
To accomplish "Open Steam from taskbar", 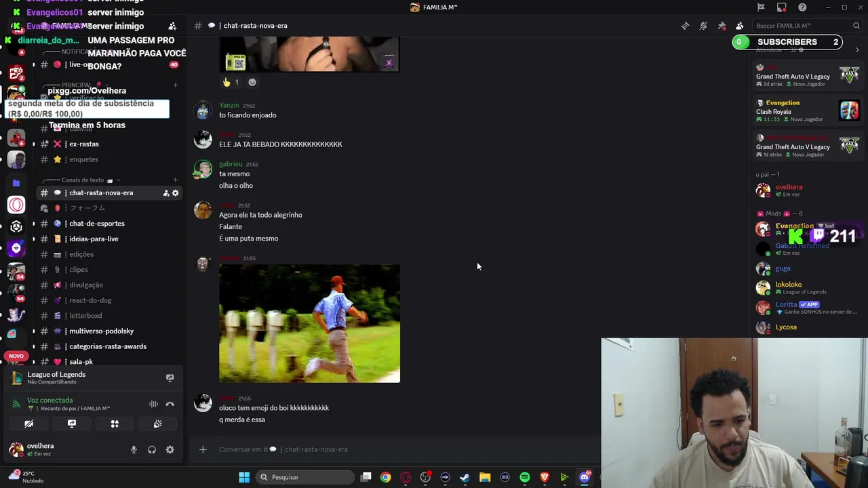I will (465, 477).
